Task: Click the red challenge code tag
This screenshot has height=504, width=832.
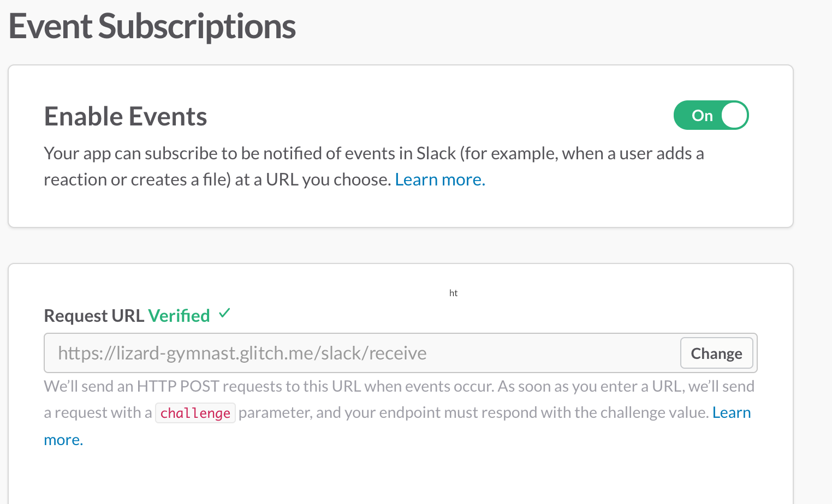Action: pyautogui.click(x=195, y=413)
